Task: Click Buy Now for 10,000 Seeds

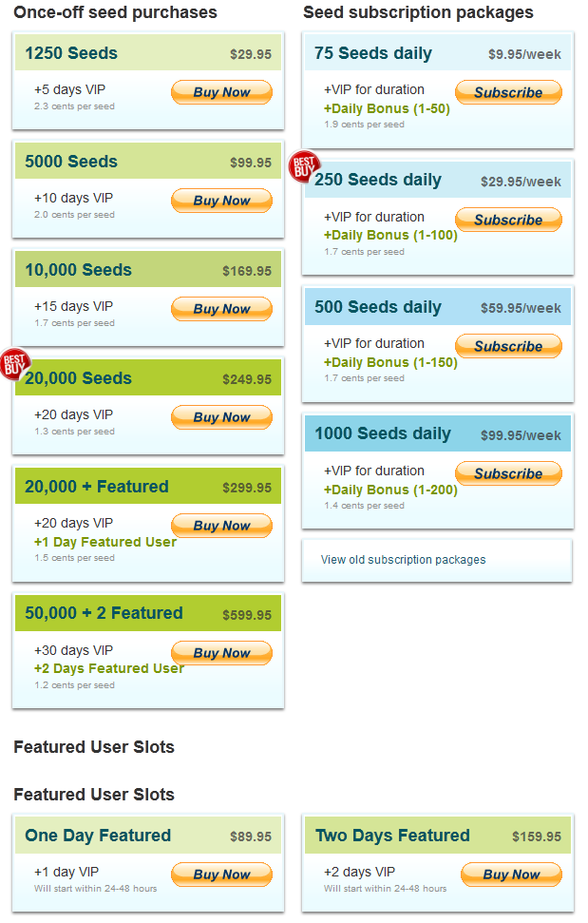Action: 221,309
